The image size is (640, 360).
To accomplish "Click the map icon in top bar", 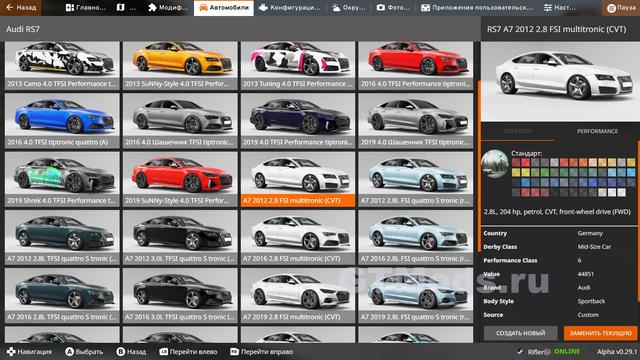I will [x=120, y=8].
